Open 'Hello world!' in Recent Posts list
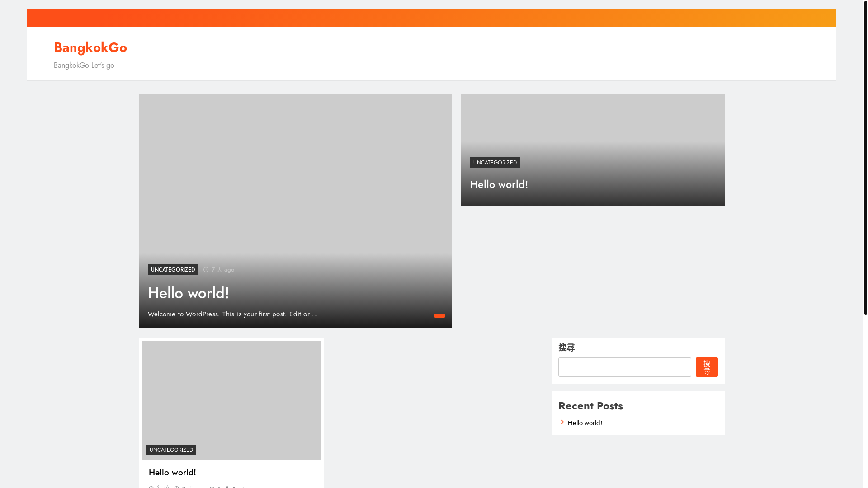This screenshot has height=488, width=868. [x=585, y=423]
